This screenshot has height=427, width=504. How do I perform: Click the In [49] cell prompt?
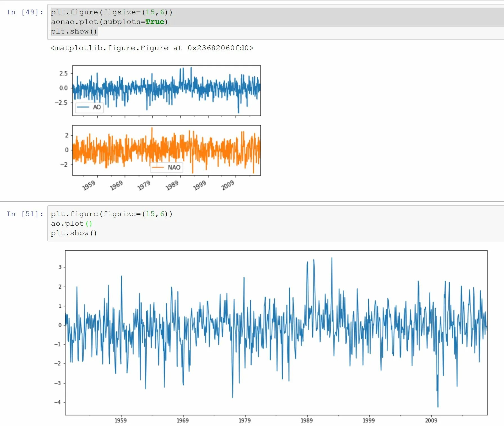25,12
